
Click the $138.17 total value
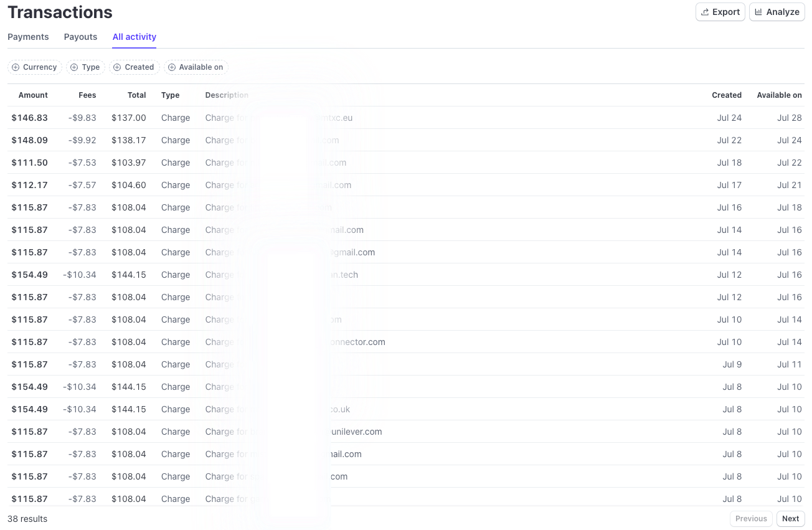[x=129, y=140]
